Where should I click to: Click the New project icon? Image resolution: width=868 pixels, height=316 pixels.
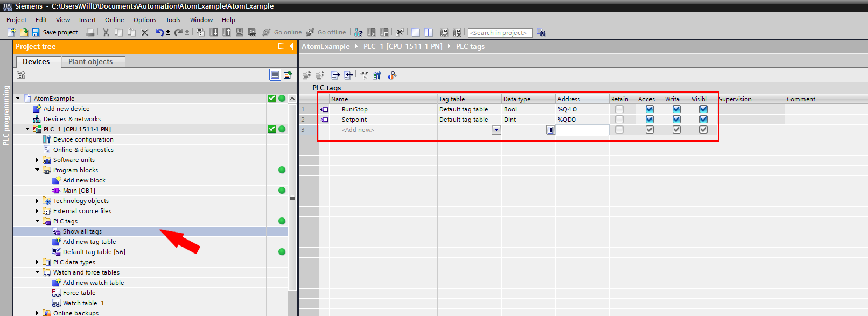pos(11,32)
